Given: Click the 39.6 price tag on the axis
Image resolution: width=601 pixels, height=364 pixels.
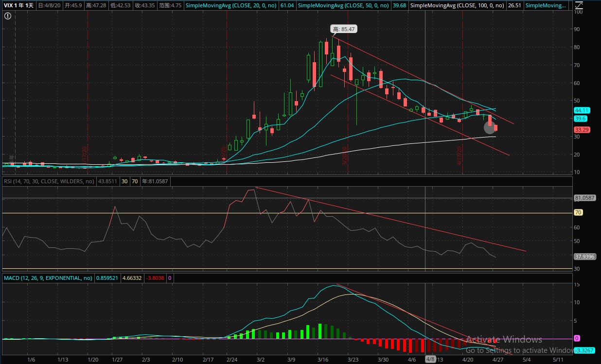Looking at the screenshot, I should (581, 119).
